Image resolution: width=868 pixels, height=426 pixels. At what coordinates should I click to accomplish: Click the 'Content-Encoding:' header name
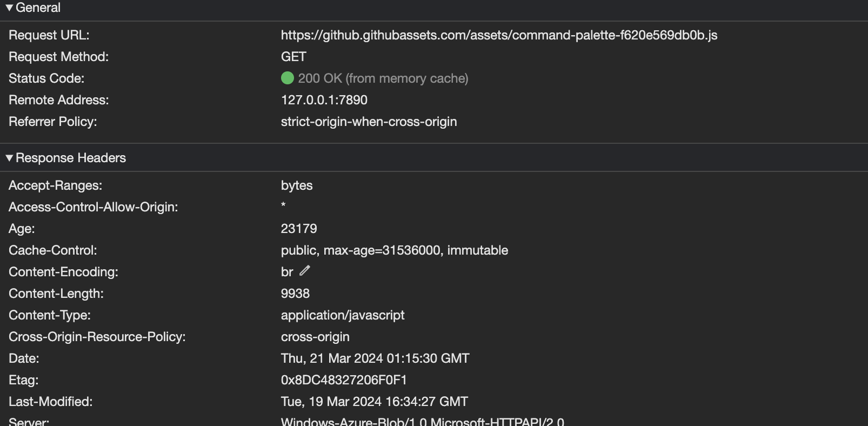pyautogui.click(x=63, y=272)
